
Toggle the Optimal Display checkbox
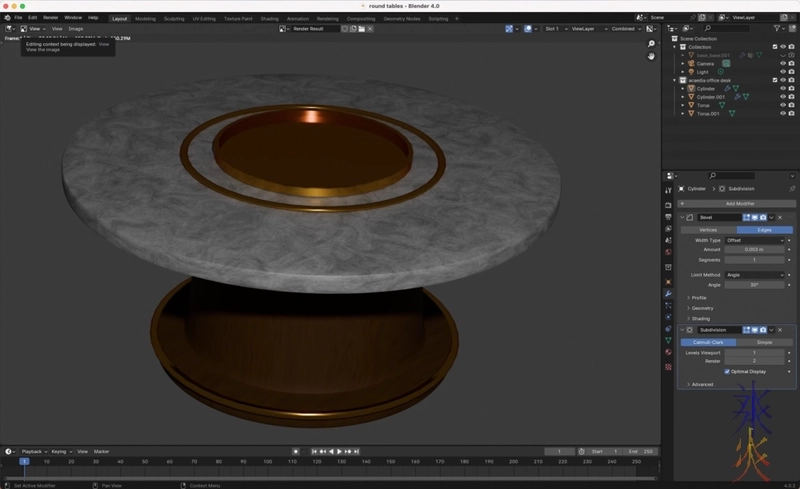(x=728, y=371)
